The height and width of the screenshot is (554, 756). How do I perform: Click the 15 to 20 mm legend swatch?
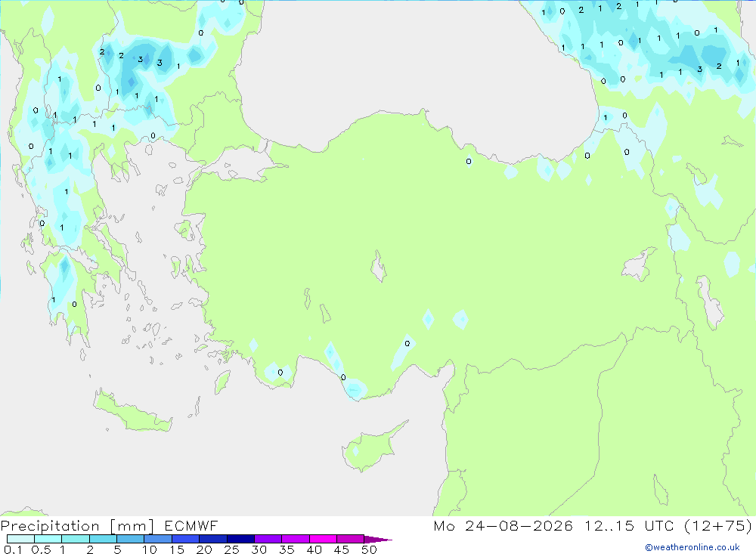[186, 539]
